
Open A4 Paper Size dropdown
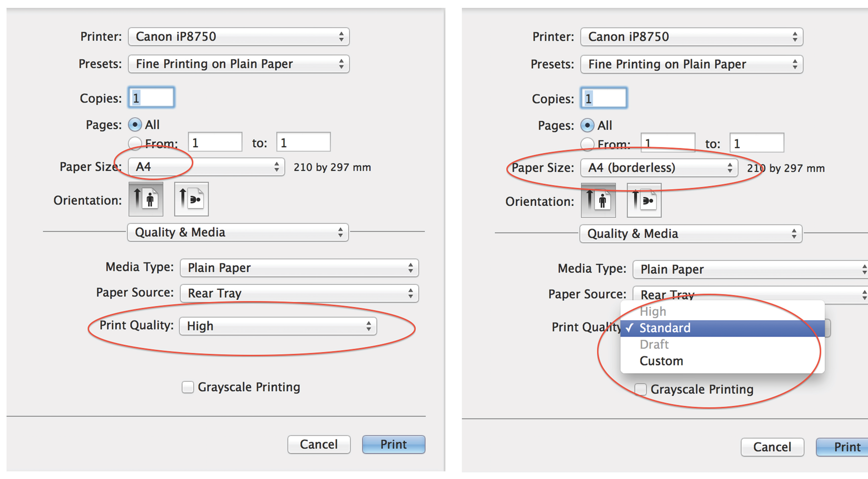pos(206,167)
